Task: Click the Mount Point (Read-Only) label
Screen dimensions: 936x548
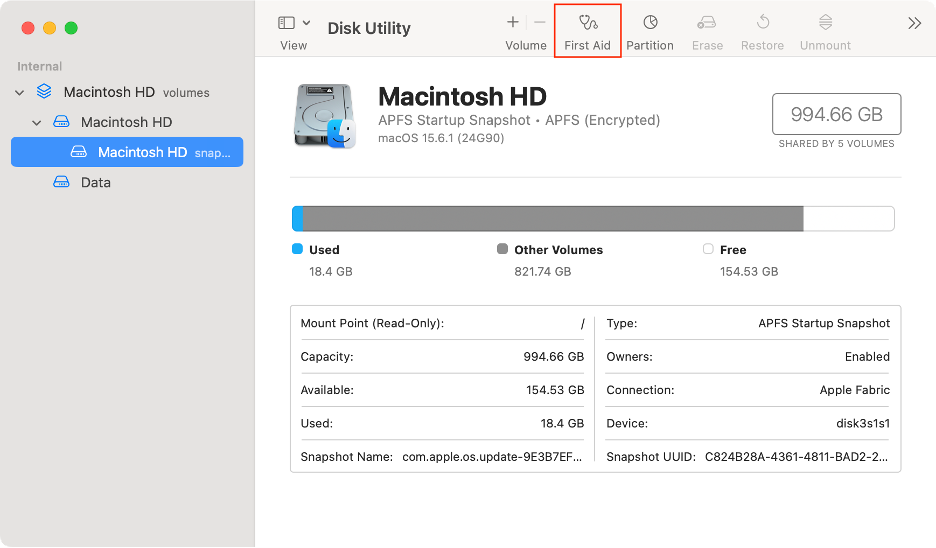Action: coord(372,323)
